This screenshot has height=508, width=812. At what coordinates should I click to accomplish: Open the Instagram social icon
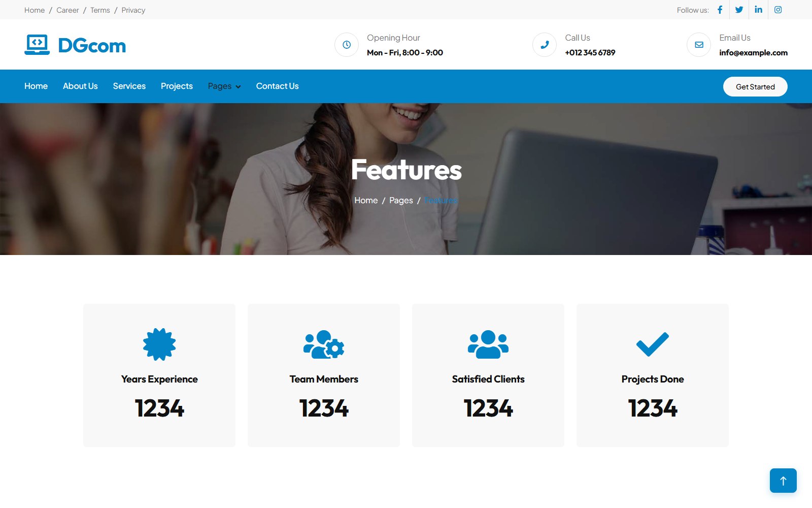(778, 10)
